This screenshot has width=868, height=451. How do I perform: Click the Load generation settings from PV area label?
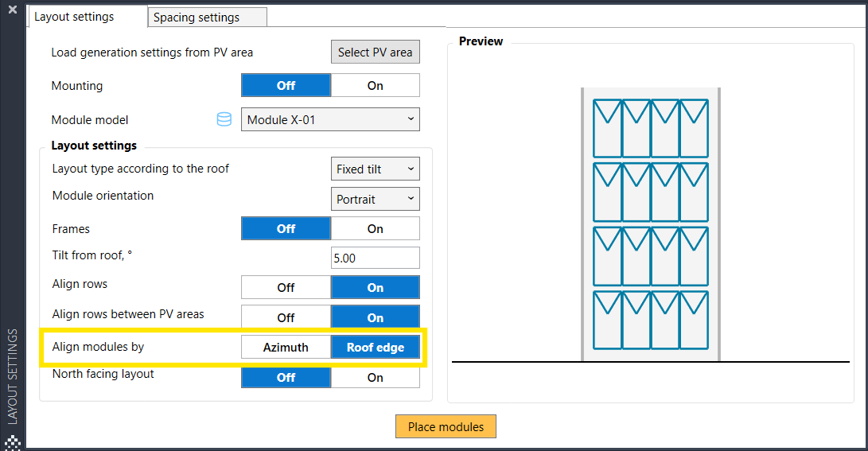[152, 52]
